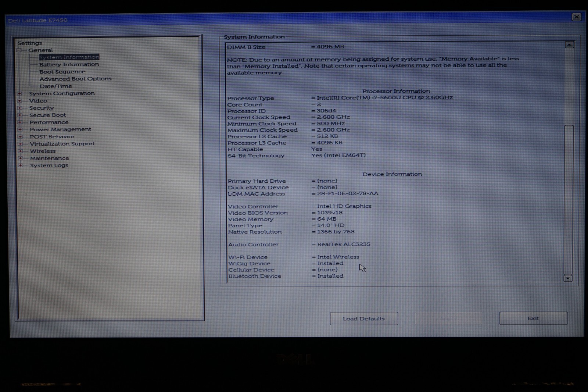588x392 pixels.
Task: Expand the Virtualization Support node
Action: coord(20,144)
